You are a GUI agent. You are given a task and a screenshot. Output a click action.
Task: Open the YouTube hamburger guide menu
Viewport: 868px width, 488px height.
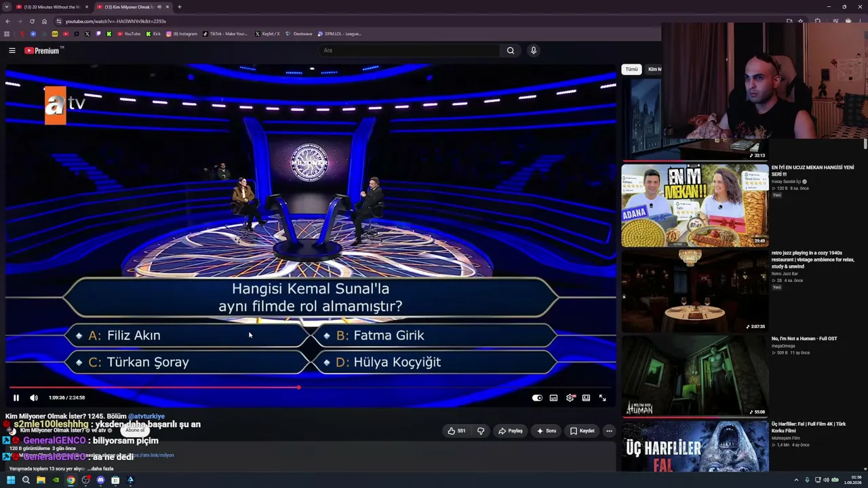point(12,50)
